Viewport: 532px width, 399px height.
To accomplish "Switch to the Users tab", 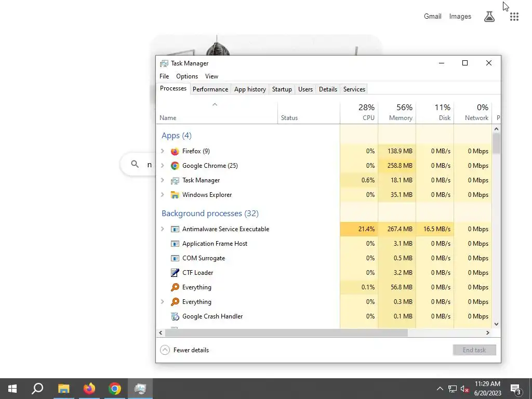I will (x=305, y=89).
